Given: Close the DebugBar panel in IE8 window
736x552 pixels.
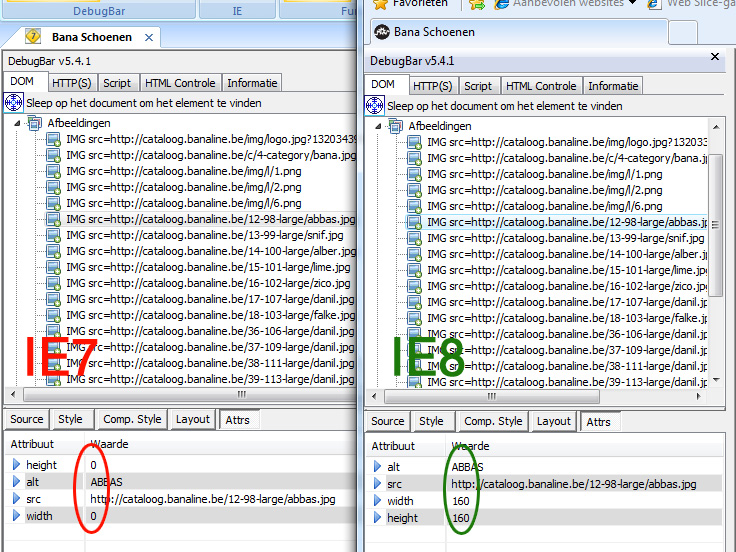Looking at the screenshot, I should [x=715, y=56].
